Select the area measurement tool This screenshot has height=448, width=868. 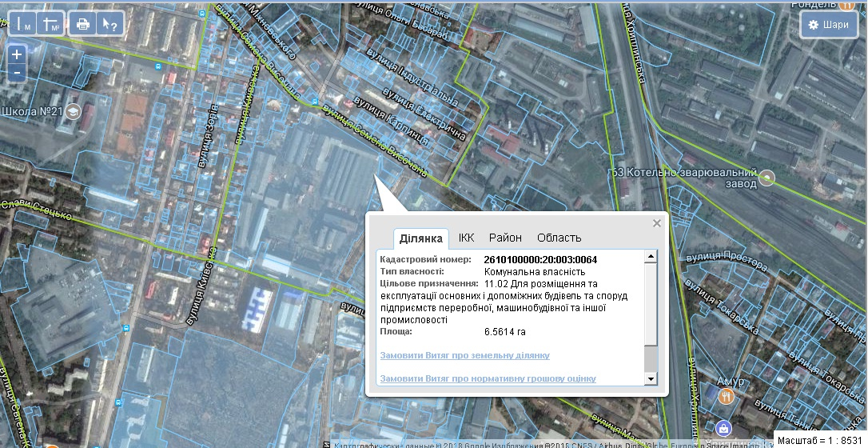pos(51,24)
